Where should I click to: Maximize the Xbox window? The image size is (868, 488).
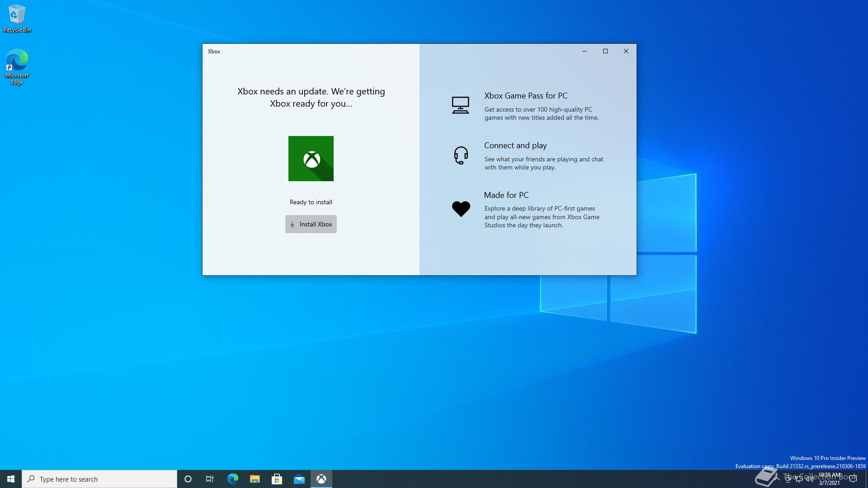[605, 51]
